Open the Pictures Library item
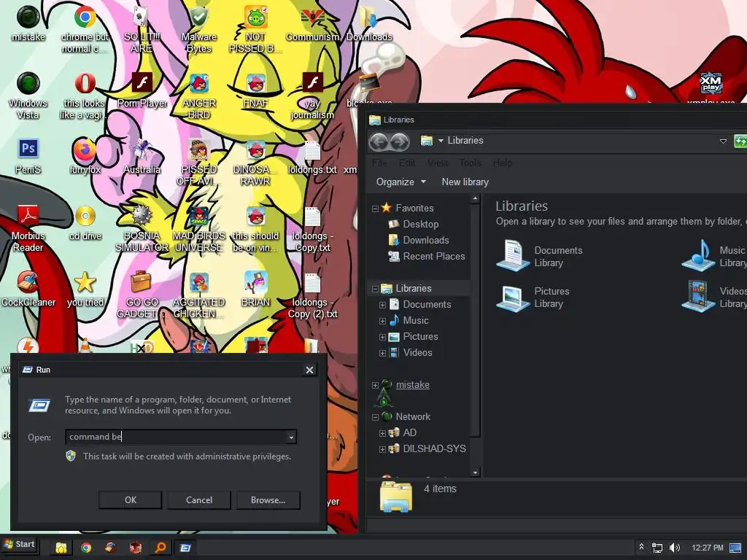 tap(533, 297)
